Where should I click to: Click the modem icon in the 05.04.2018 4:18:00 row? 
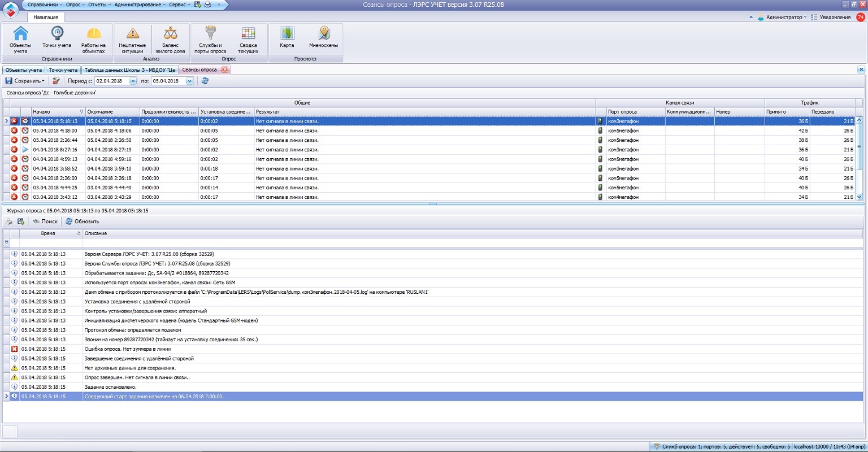[600, 131]
